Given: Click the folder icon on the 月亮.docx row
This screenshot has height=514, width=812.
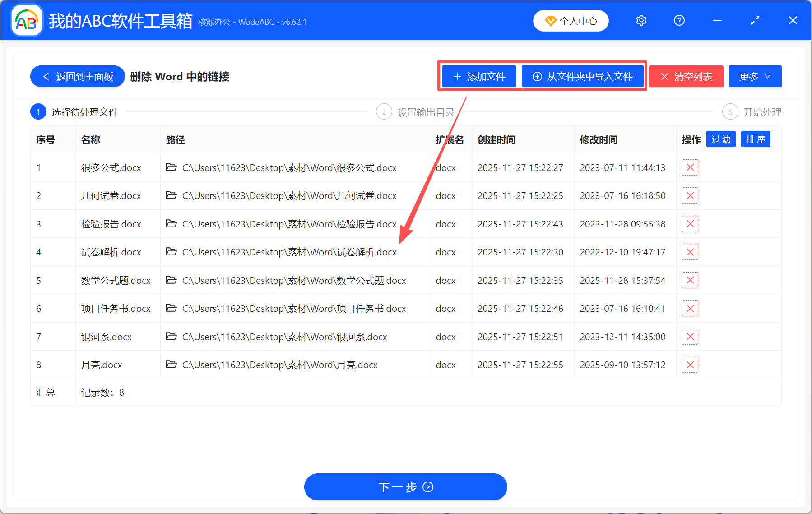Looking at the screenshot, I should [172, 365].
